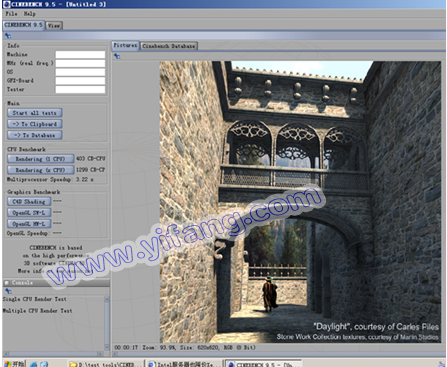Run the C4D Shading test
The height and width of the screenshot is (367, 447).
coord(29,201)
